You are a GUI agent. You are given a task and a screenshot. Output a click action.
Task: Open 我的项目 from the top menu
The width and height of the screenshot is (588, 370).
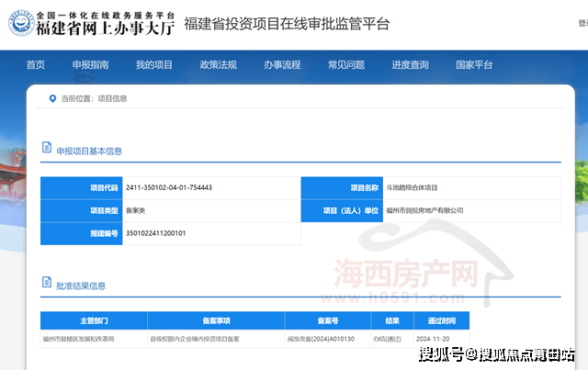tap(153, 65)
